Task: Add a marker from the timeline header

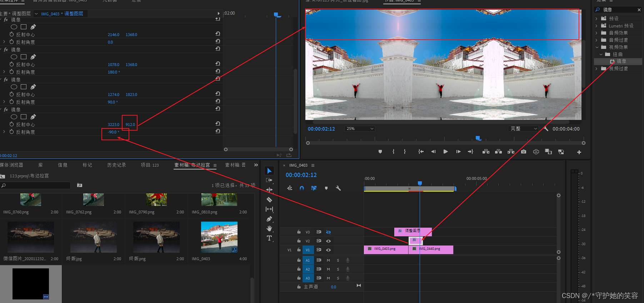Action: (326, 188)
